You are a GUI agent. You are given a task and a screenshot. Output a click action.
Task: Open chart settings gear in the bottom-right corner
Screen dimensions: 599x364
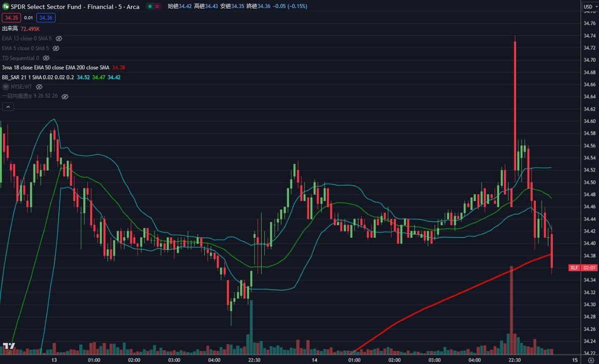point(591,360)
